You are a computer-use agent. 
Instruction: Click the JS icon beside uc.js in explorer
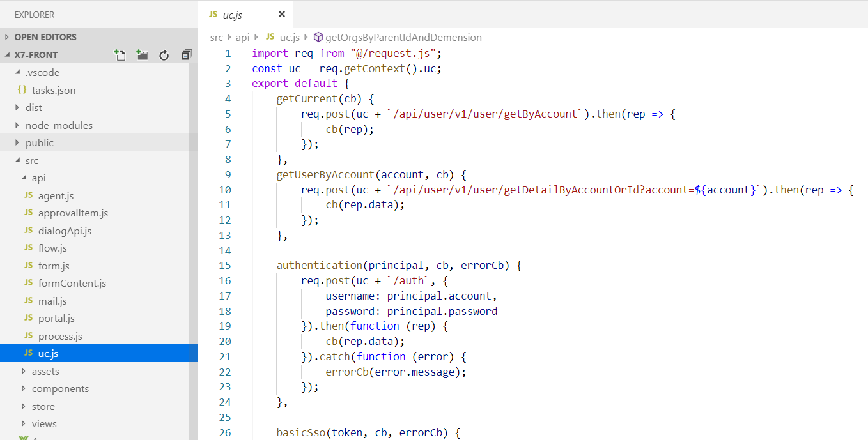pyautogui.click(x=28, y=353)
